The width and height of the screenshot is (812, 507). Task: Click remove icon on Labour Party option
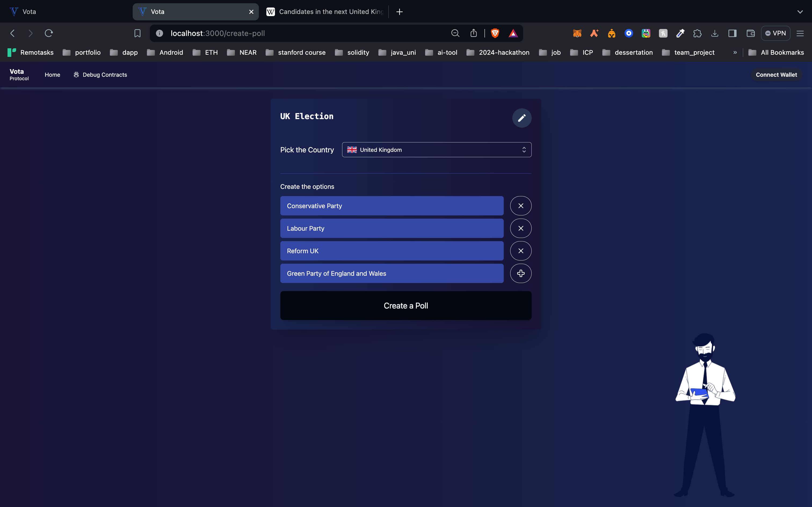point(521,228)
